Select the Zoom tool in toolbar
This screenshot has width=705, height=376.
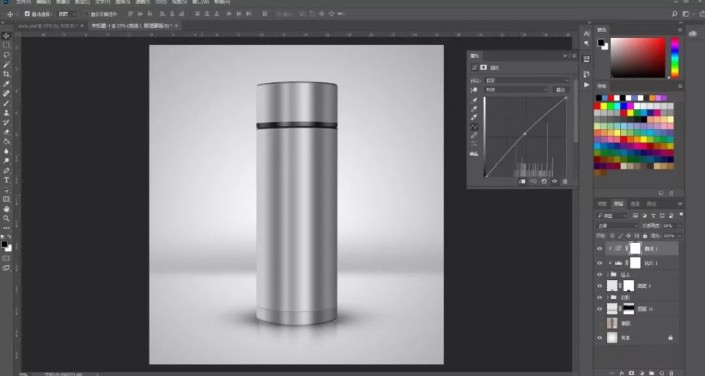[x=6, y=218]
